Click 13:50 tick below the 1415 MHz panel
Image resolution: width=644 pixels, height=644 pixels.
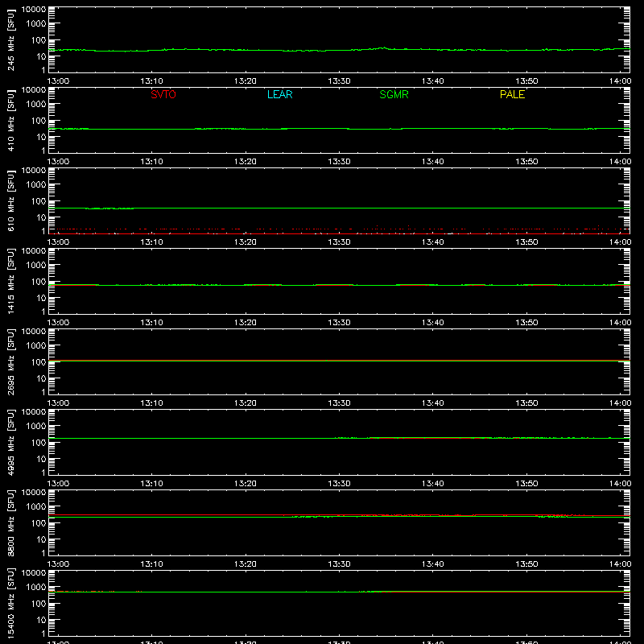point(526,323)
